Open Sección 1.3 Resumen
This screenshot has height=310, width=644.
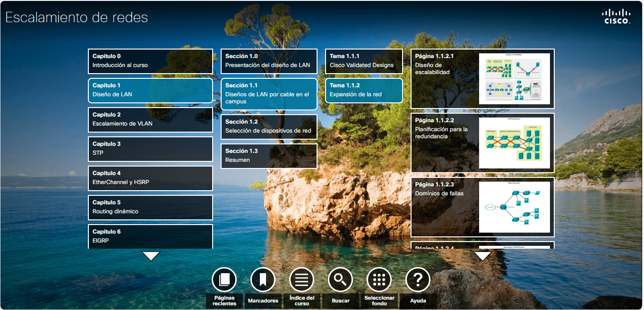(x=269, y=156)
